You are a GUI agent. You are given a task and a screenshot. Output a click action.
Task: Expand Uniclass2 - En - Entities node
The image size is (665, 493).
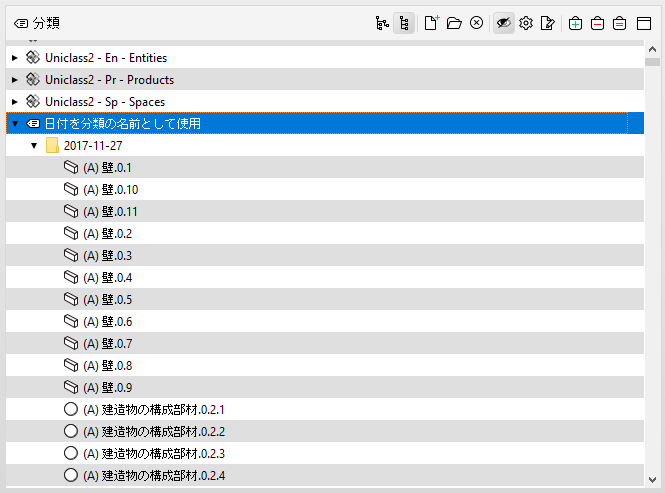[15, 58]
